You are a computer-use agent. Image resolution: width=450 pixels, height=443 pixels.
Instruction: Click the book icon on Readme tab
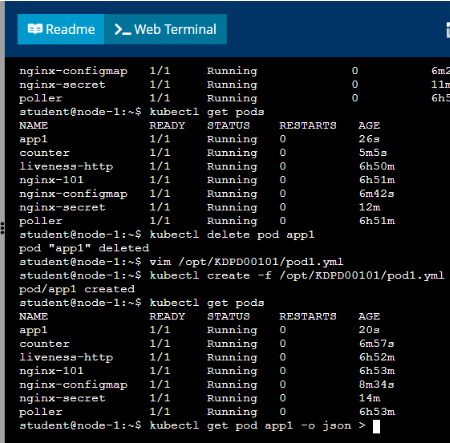tap(35, 29)
